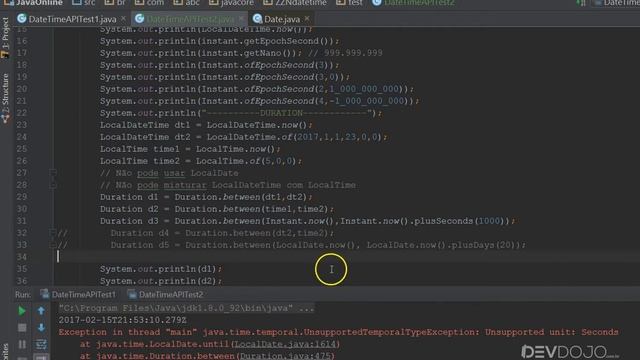Click the green Rerun button in Run panel
The width and height of the screenshot is (640, 360).
click(22, 311)
